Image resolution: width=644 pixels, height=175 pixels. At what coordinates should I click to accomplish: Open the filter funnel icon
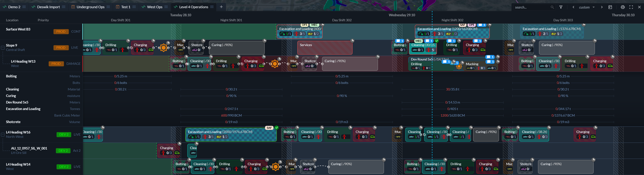pyautogui.click(x=561, y=7)
